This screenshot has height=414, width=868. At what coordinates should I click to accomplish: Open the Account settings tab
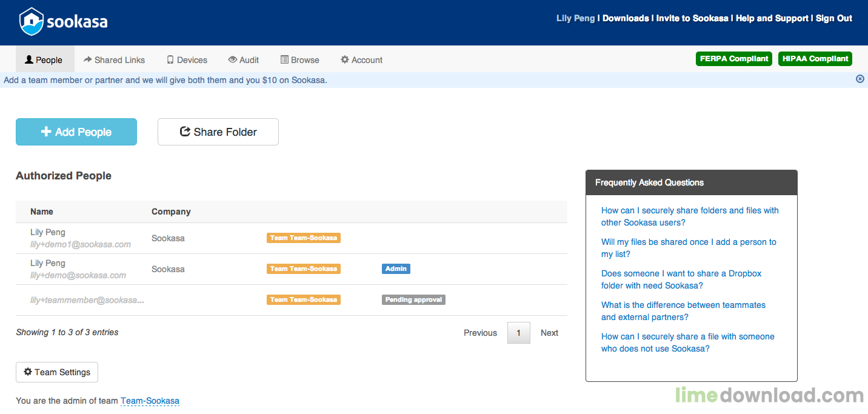coord(361,60)
